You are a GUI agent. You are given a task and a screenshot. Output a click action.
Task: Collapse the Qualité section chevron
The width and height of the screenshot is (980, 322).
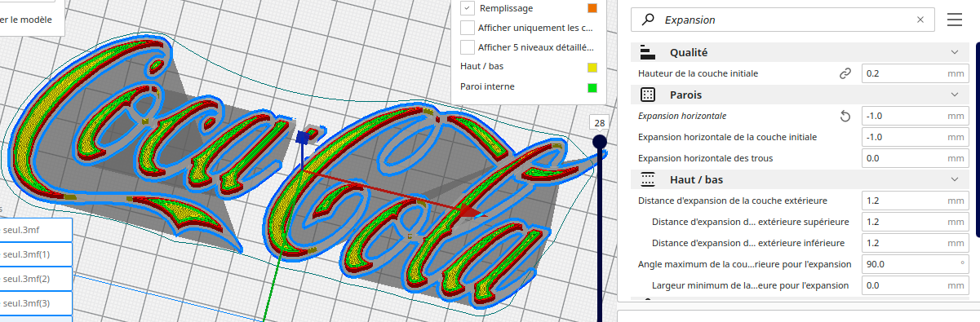pyautogui.click(x=955, y=52)
